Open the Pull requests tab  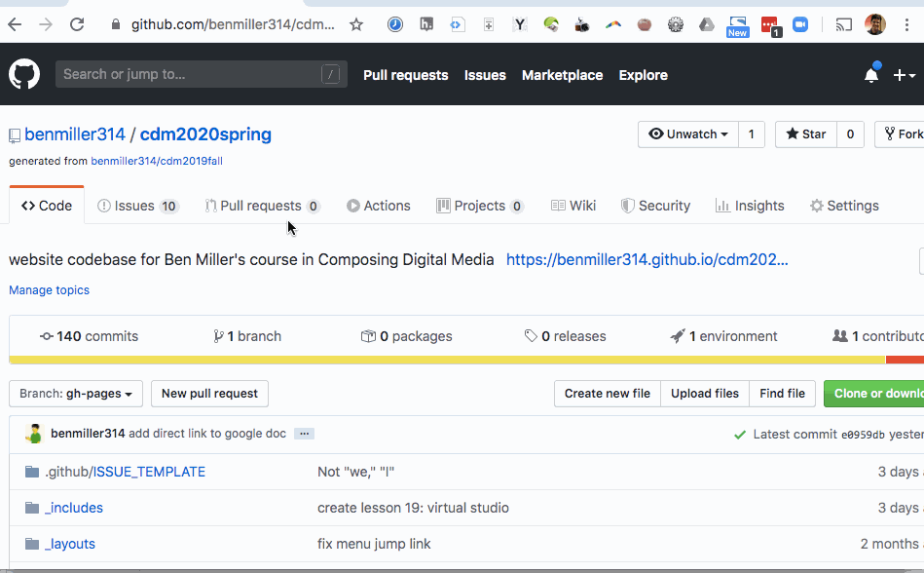pos(262,206)
